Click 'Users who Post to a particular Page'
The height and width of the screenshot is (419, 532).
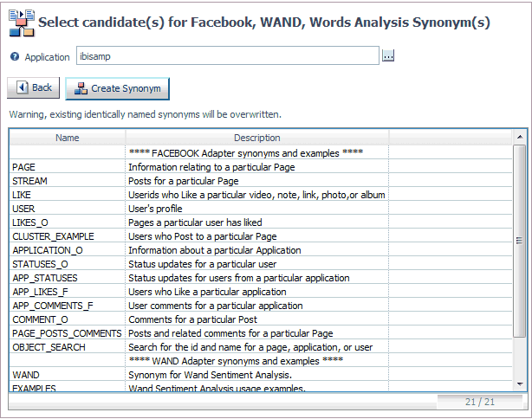coord(203,236)
